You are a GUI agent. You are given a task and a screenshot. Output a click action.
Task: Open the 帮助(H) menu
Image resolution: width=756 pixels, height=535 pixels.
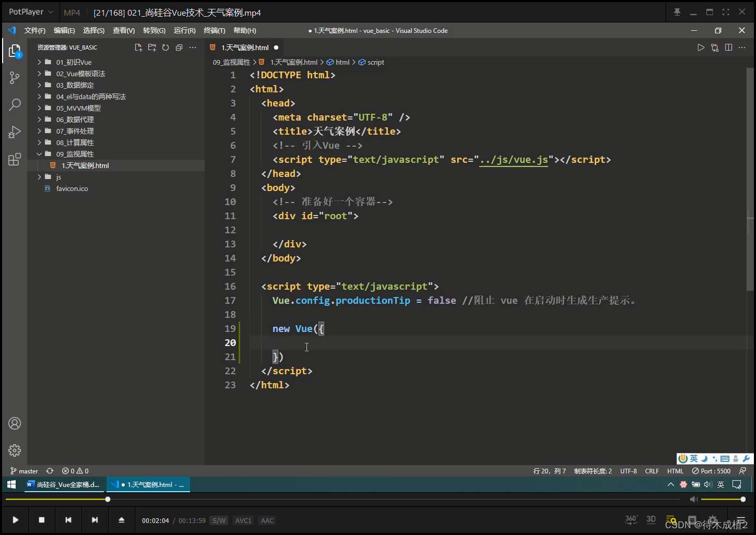[245, 31]
